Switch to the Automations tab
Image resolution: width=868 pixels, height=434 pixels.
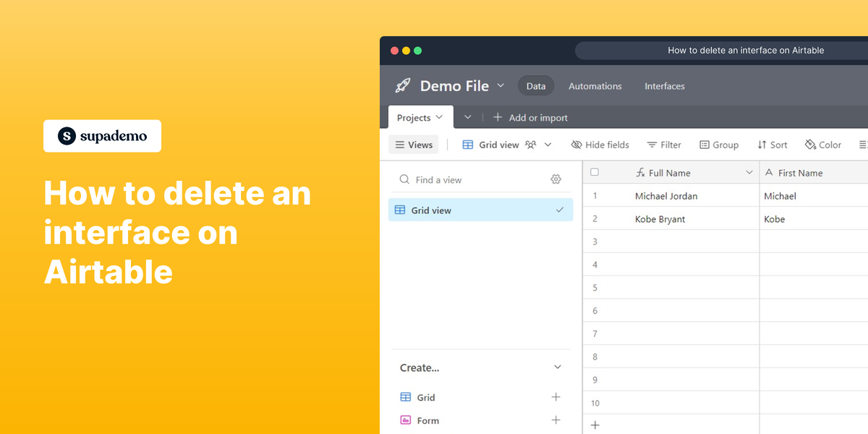point(595,86)
